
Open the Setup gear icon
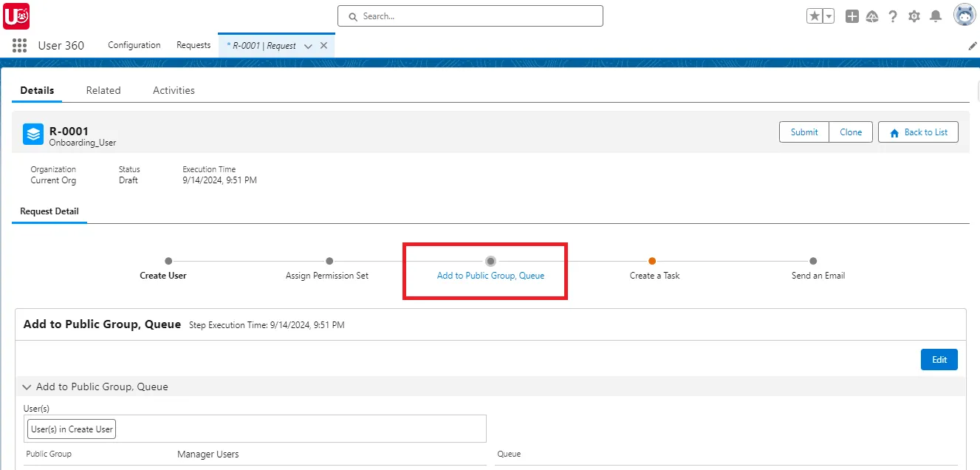click(914, 16)
